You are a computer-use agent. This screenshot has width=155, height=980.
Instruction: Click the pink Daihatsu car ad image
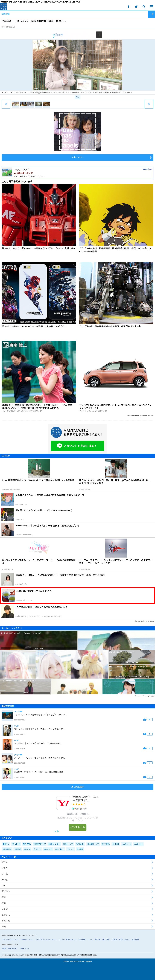click(x=116, y=372)
